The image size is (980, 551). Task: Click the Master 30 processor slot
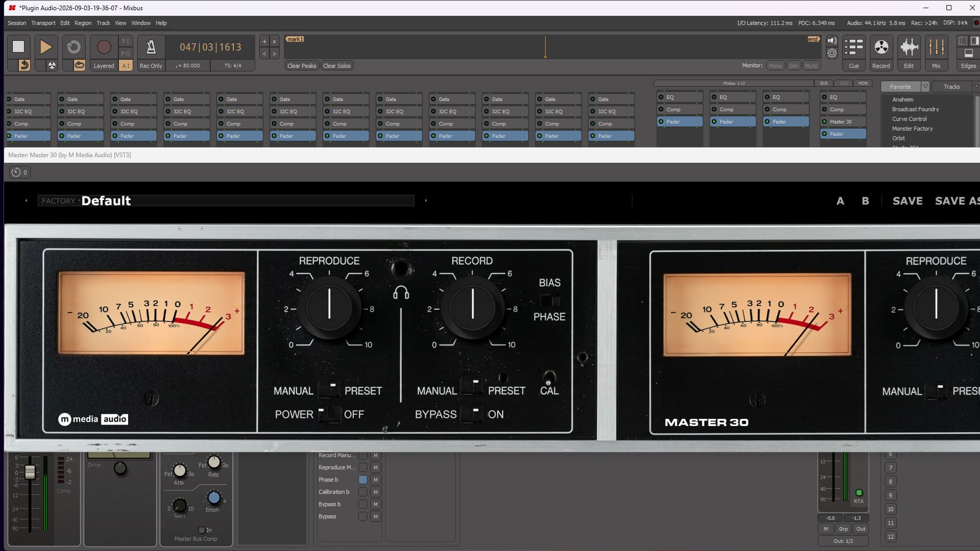pyautogui.click(x=843, y=121)
